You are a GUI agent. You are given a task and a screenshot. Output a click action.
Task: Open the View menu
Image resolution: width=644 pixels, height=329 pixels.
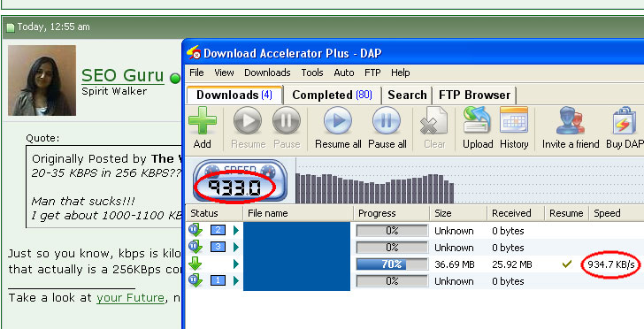coord(224,73)
